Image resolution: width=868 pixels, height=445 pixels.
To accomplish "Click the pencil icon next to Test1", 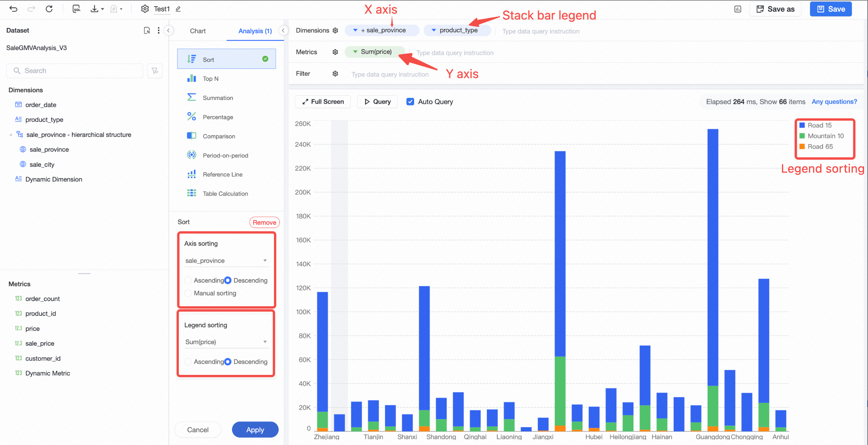I will (178, 9).
